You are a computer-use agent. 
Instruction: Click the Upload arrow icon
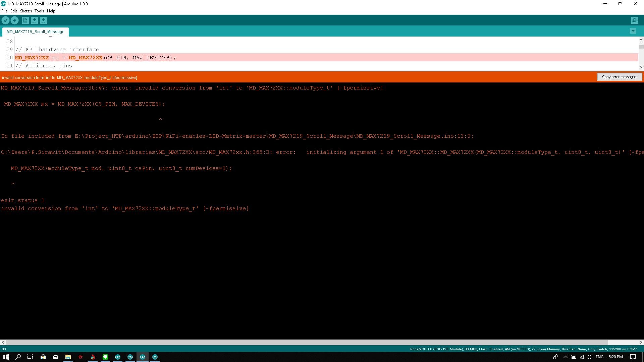(14, 20)
